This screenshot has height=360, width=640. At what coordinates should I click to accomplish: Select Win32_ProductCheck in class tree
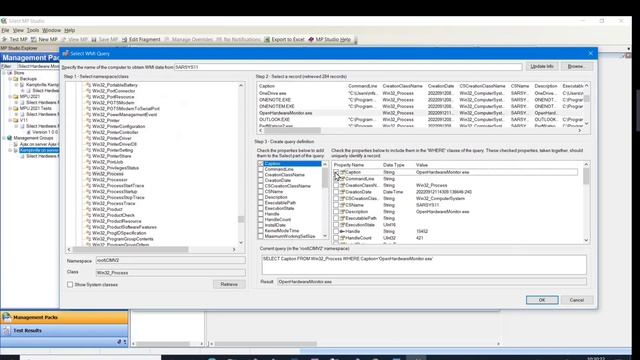tap(113, 215)
